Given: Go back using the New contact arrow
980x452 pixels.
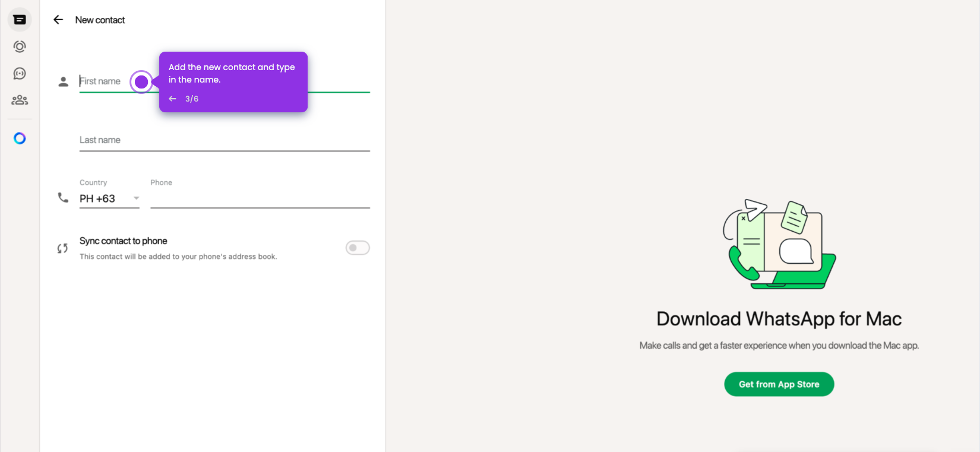Looking at the screenshot, I should point(58,20).
